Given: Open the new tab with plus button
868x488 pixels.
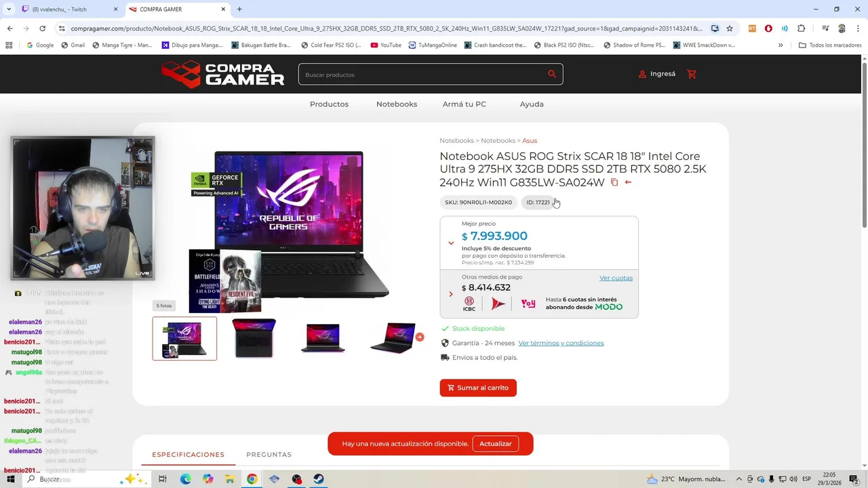Looking at the screenshot, I should click(239, 9).
